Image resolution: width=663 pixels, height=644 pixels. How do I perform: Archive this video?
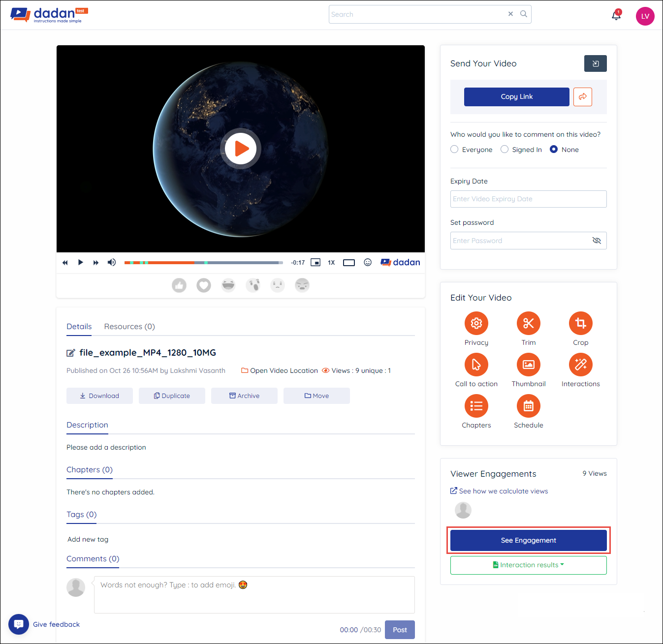244,396
